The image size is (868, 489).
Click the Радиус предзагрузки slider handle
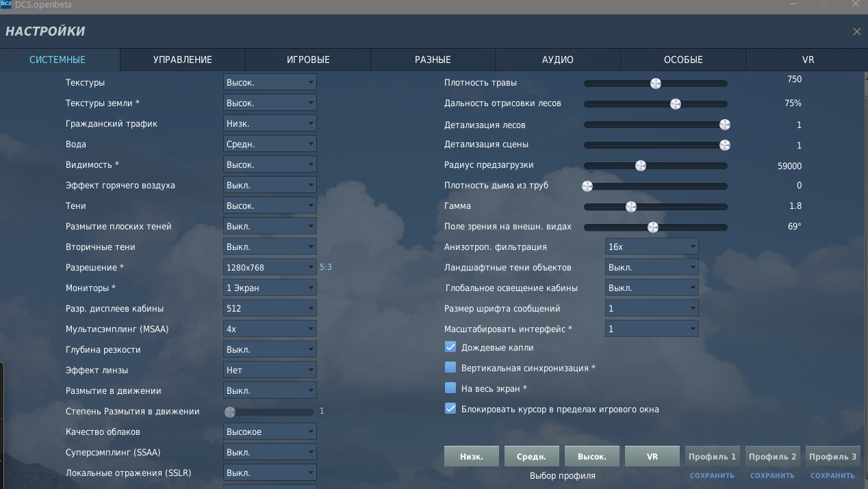point(641,166)
